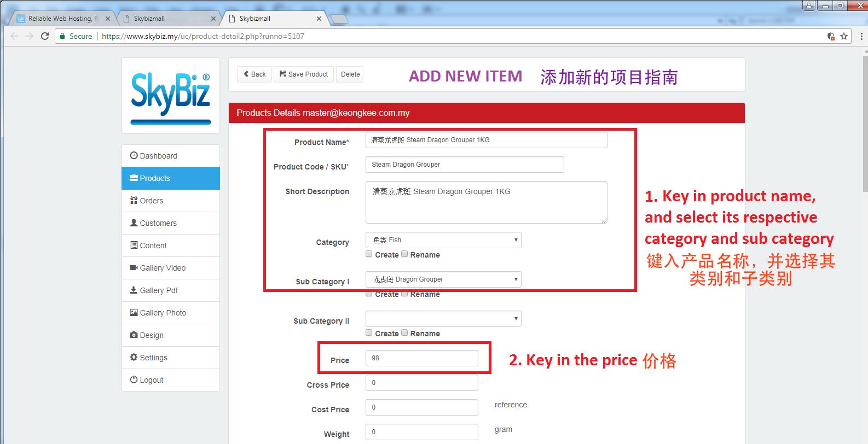Click the Customers person icon
Screen dimensions: 868x444
coord(134,223)
